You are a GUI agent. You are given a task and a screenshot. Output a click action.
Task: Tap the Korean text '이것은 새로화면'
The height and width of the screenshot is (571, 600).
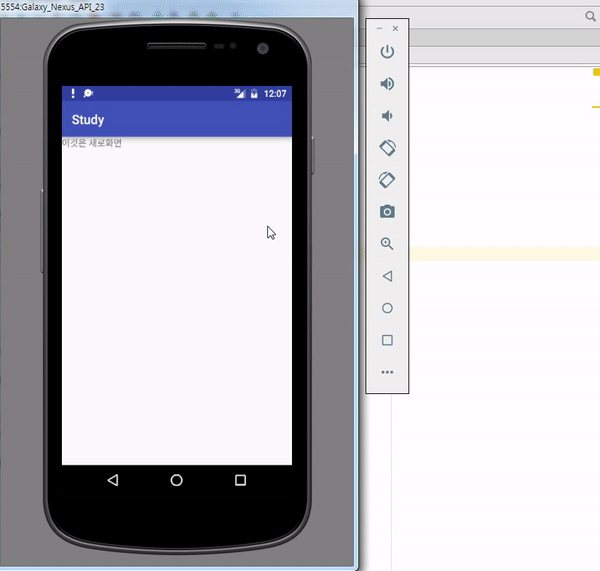[x=92, y=143]
